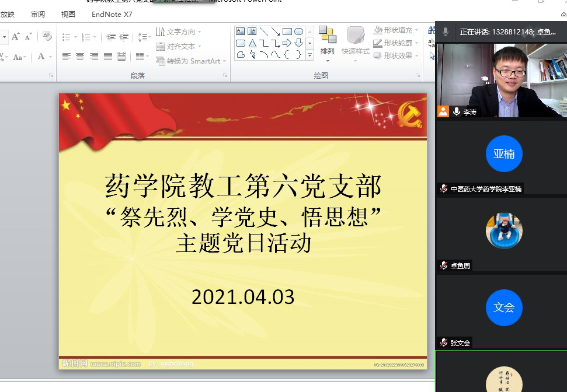The image size is (567, 392).
Task: Increase the paragraph indent level
Action: pos(124,37)
